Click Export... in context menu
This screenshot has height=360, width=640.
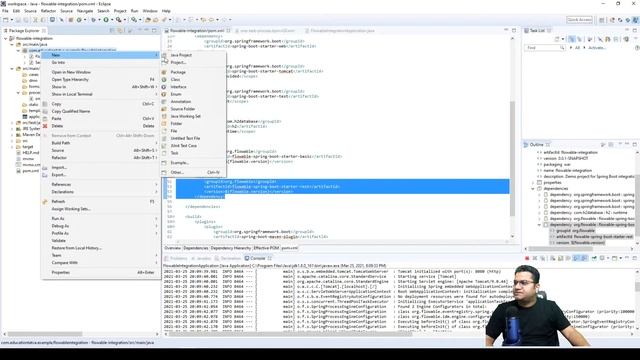point(59,175)
